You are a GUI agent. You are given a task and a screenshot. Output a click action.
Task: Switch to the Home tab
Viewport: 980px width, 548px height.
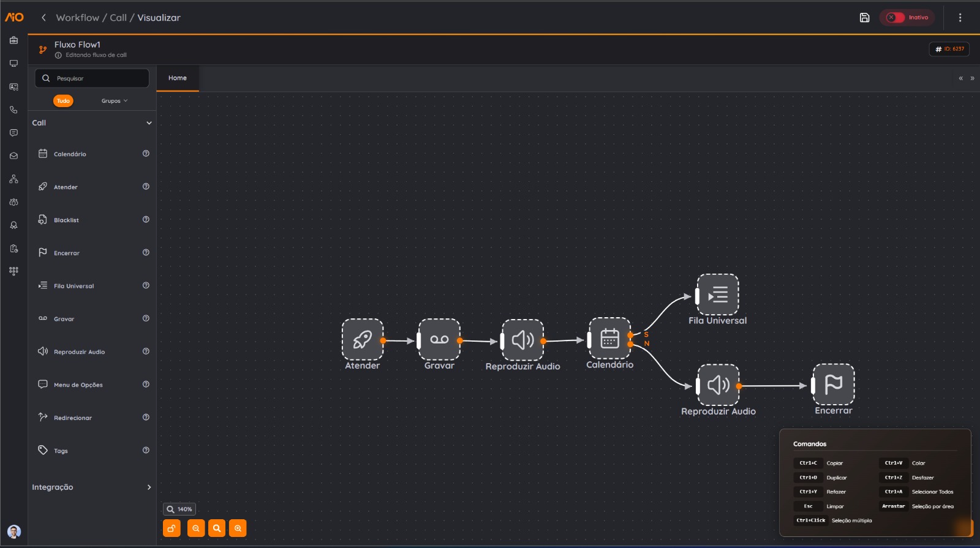pyautogui.click(x=178, y=78)
